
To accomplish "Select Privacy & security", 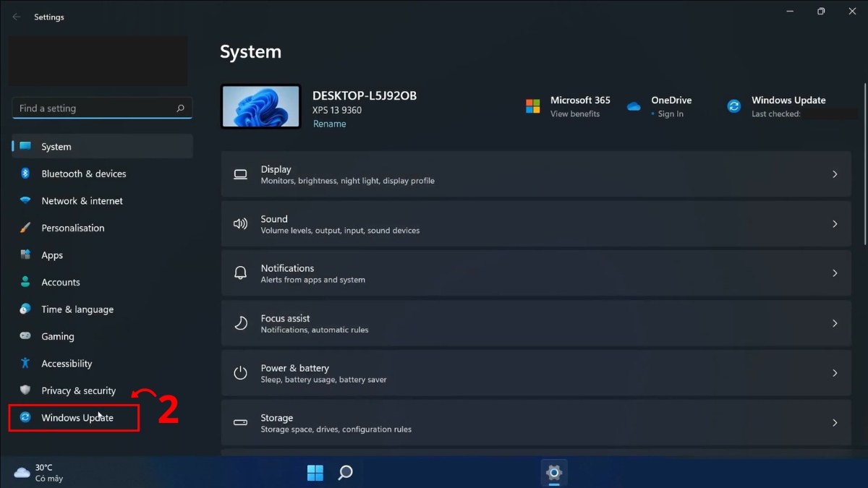I will pos(77,390).
